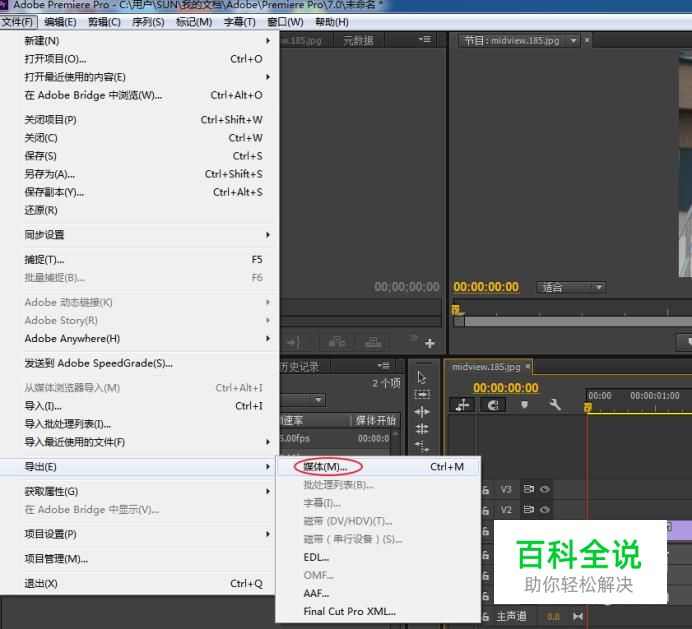Screen dimensions: 692x629
Task: Click the overwrite button in source monitor
Action: (373, 342)
